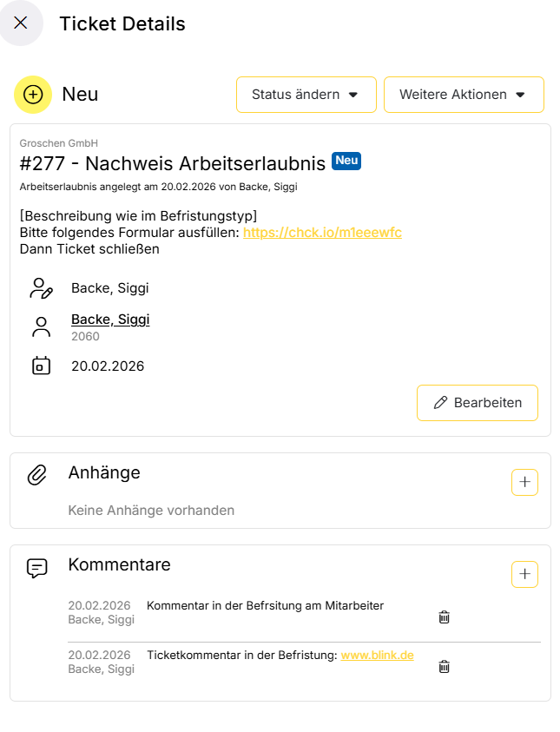This screenshot has height=732, width=560.
Task: Click the Kommentare speech bubble icon
Action: (36, 568)
